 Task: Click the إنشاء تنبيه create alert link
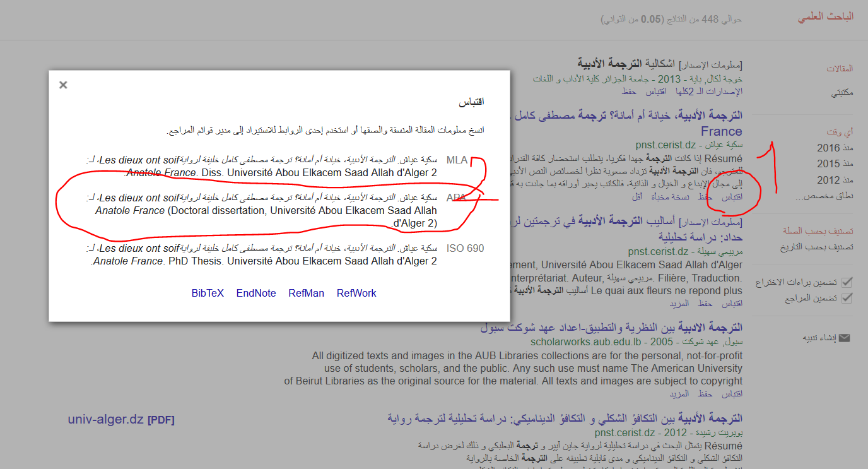point(819,338)
